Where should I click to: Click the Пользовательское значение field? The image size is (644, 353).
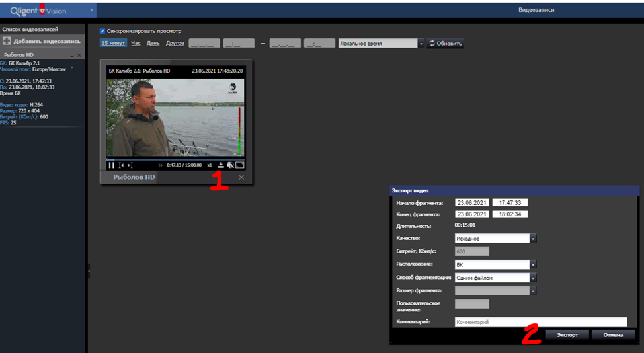click(472, 303)
